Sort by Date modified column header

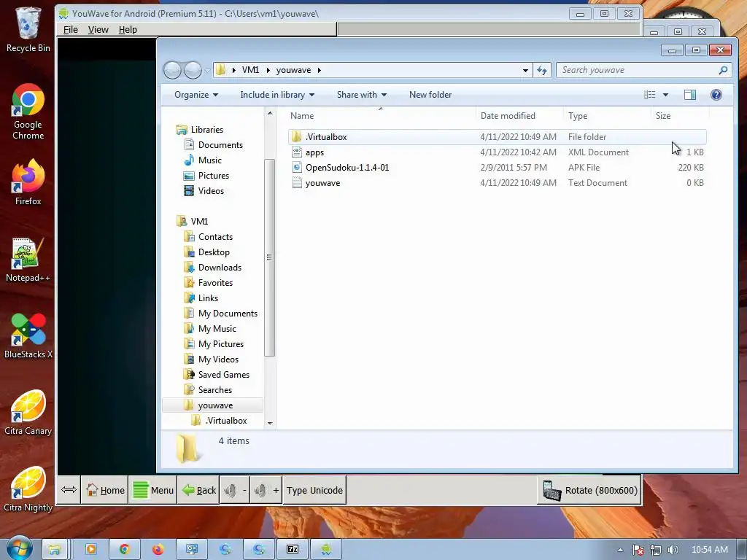(x=519, y=116)
